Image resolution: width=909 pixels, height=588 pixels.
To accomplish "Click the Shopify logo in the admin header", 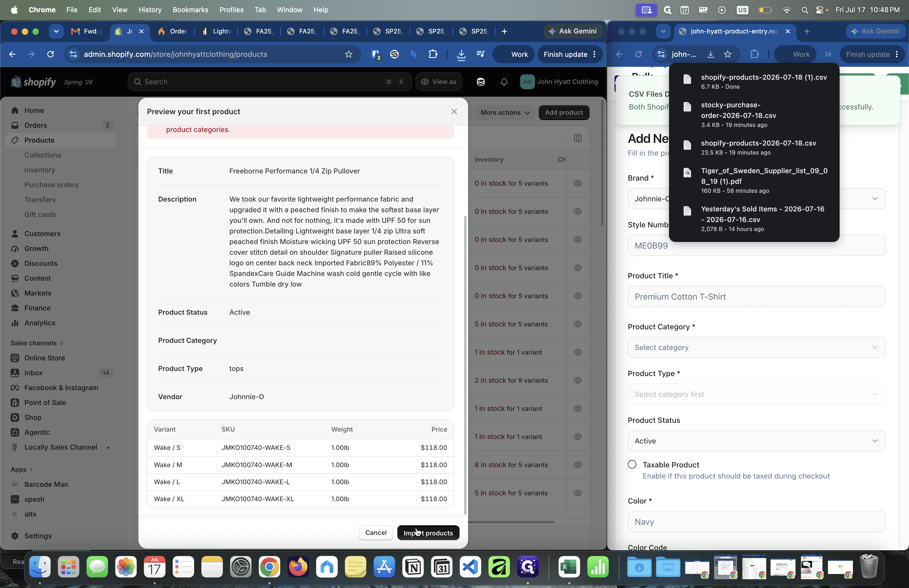I will click(x=33, y=82).
